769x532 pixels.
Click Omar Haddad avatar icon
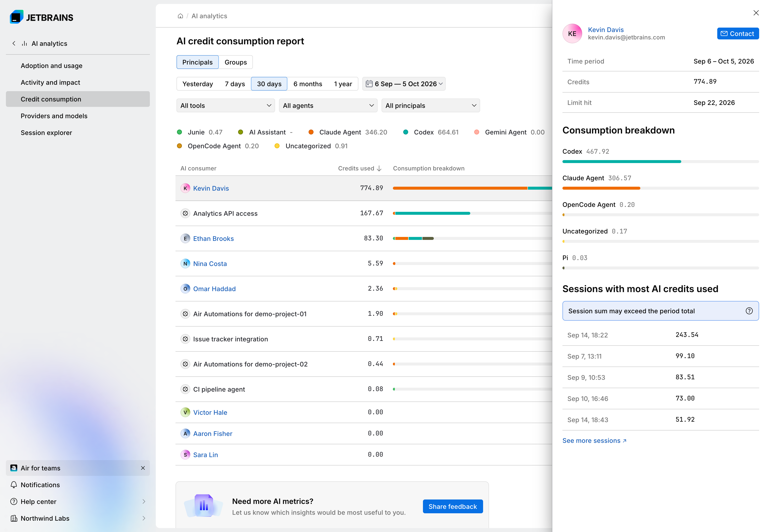coord(185,289)
